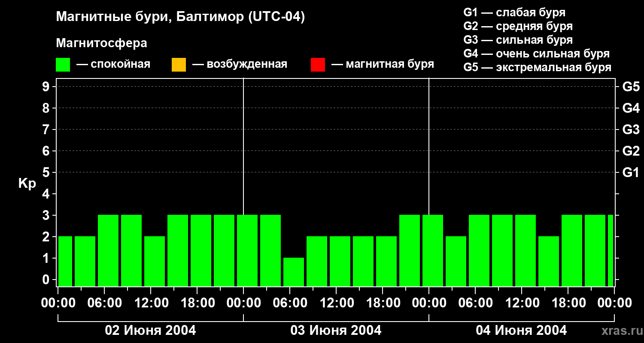Click legend line 'G5 — экстремальная буря'

(538, 68)
